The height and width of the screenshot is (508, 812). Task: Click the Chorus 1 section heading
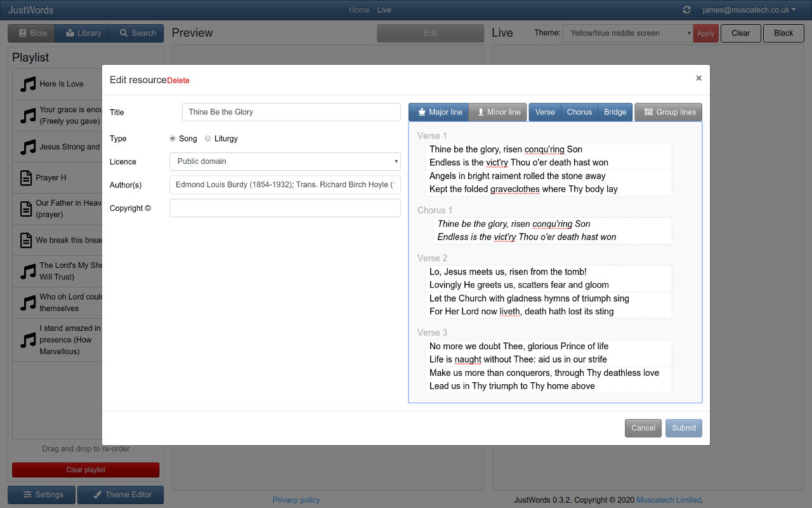pyautogui.click(x=435, y=210)
